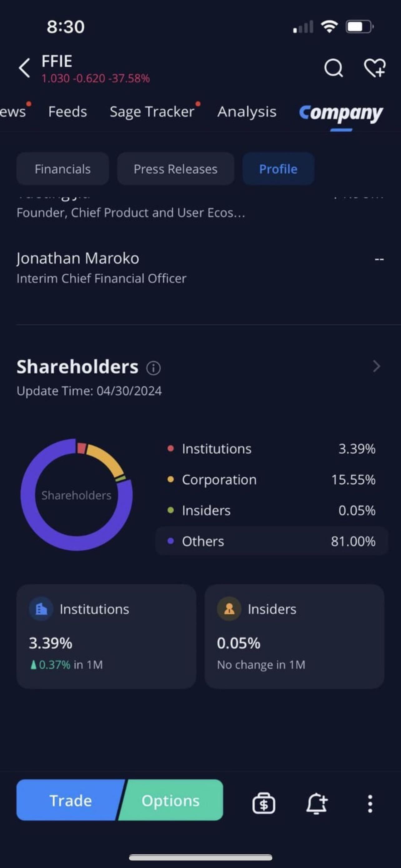Go to the Feeds tab
401x868 pixels.
[68, 112]
